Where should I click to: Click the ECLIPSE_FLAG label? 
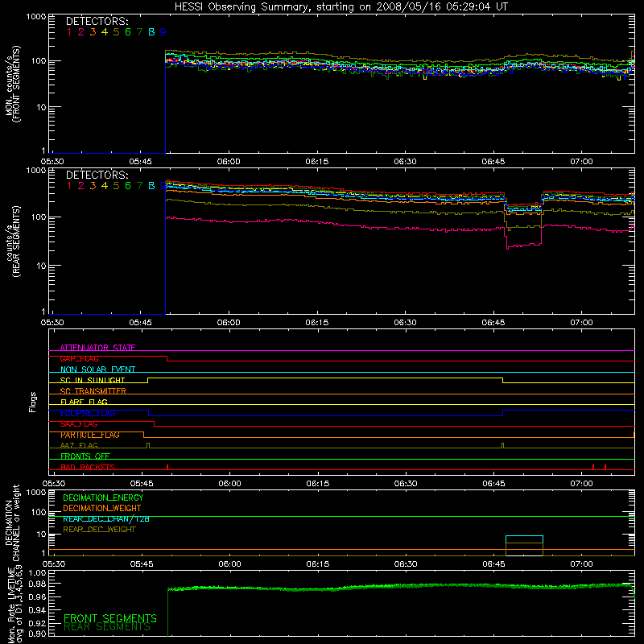pyautogui.click(x=88, y=413)
